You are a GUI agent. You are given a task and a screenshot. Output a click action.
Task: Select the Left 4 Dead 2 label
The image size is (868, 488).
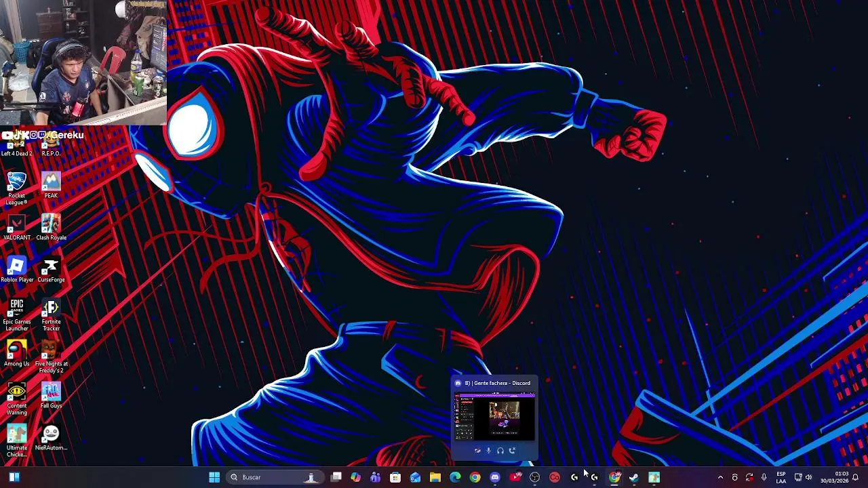click(16, 153)
